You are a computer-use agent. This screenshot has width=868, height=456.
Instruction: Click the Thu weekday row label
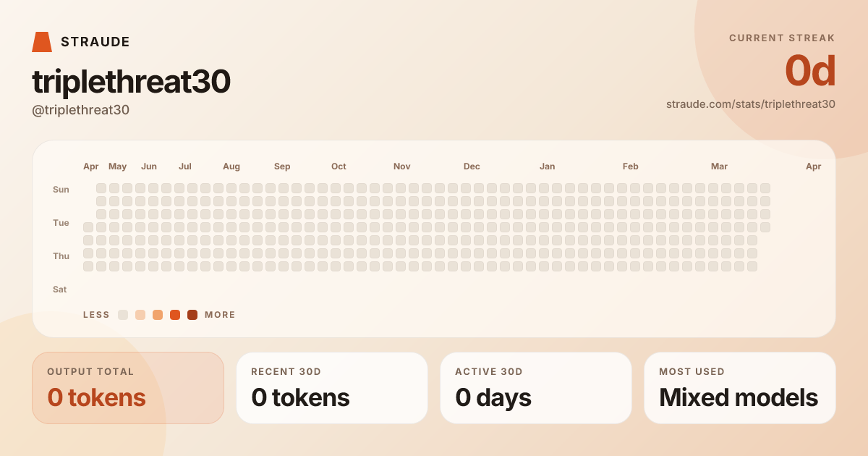61,256
